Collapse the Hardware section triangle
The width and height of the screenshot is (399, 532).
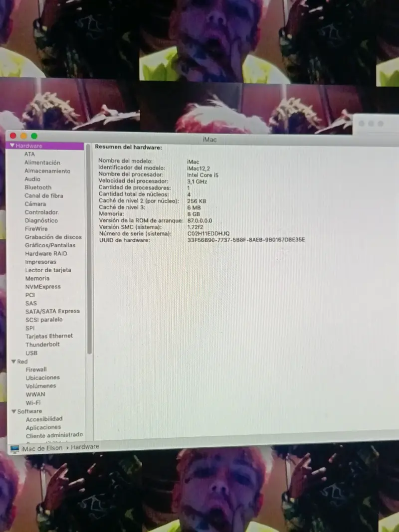12,146
